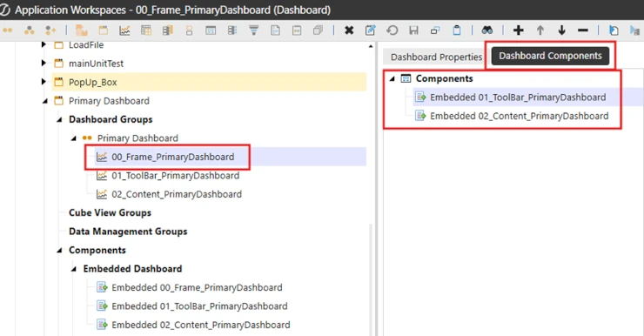Click the Save floppy disk icon
The width and height of the screenshot is (644, 336).
tap(413, 30)
